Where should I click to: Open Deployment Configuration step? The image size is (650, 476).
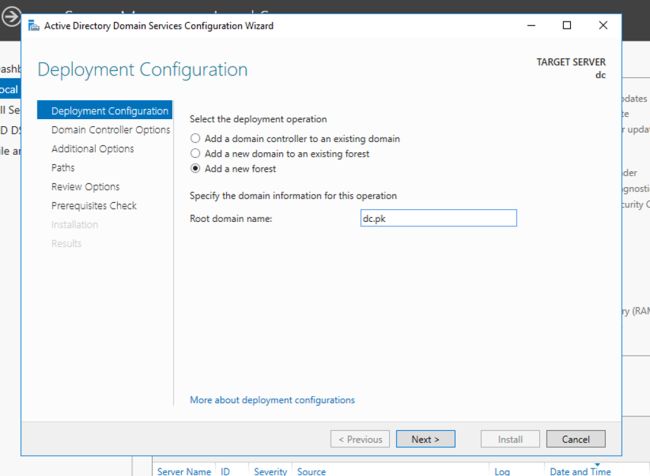click(104, 110)
